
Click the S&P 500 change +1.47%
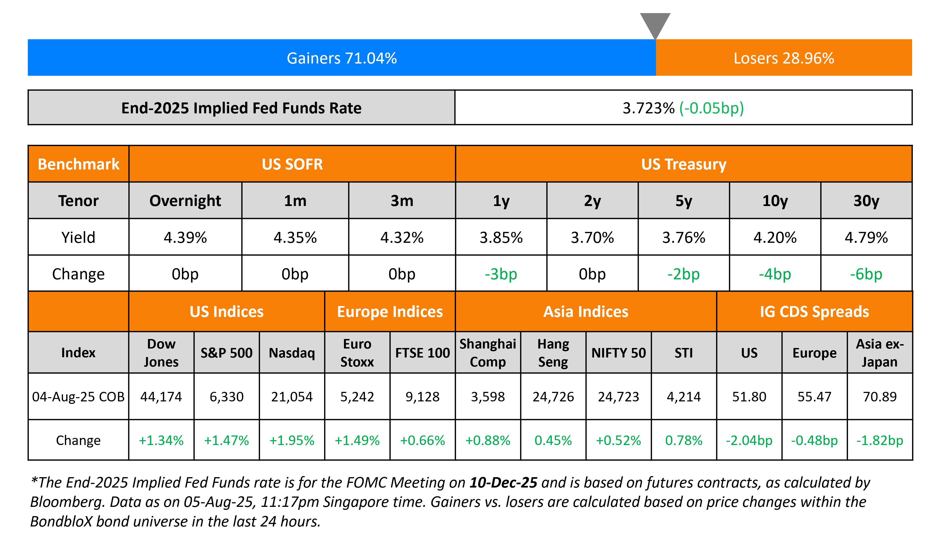[x=227, y=440]
